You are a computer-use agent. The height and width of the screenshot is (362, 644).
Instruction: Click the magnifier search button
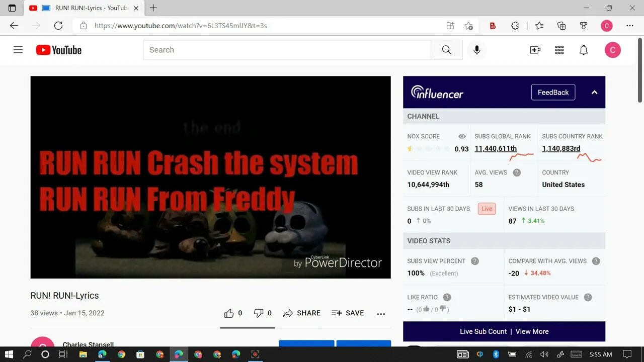point(447,50)
